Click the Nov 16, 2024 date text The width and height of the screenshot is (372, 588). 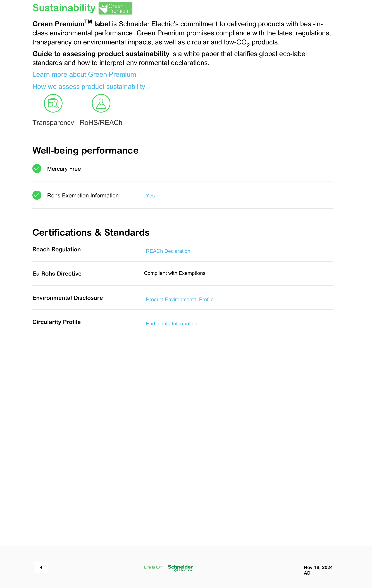click(x=318, y=567)
